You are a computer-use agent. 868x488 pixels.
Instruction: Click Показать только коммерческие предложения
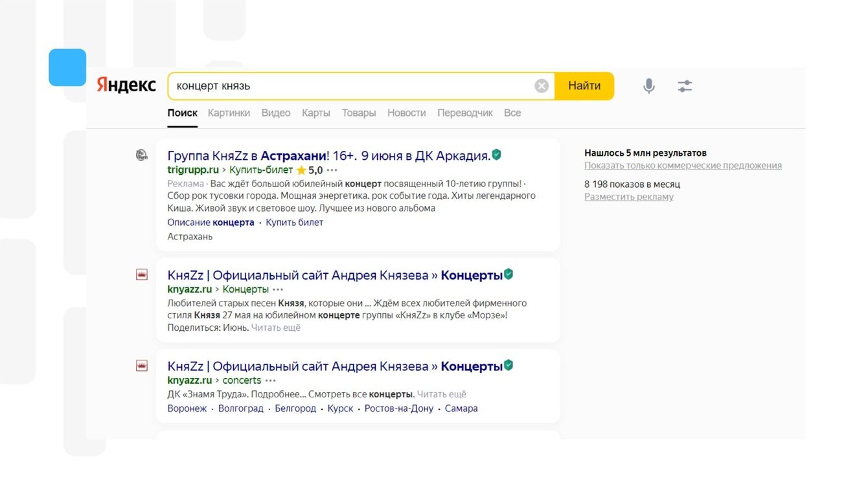[683, 166]
